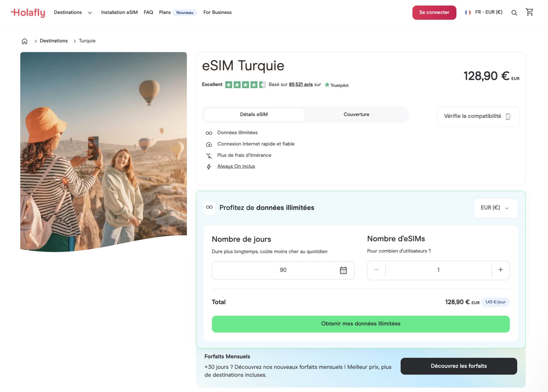Go to home via breadcrumb house icon
This screenshot has width=548, height=392.
25,41
